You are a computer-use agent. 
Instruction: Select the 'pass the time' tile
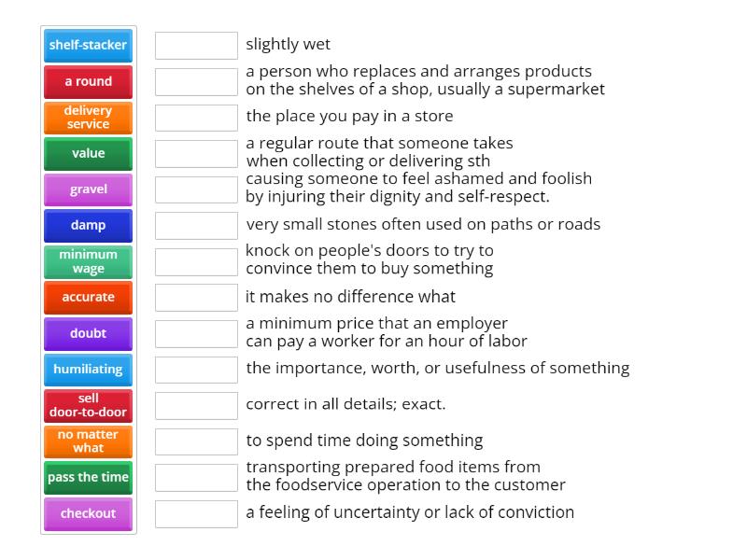point(88,477)
